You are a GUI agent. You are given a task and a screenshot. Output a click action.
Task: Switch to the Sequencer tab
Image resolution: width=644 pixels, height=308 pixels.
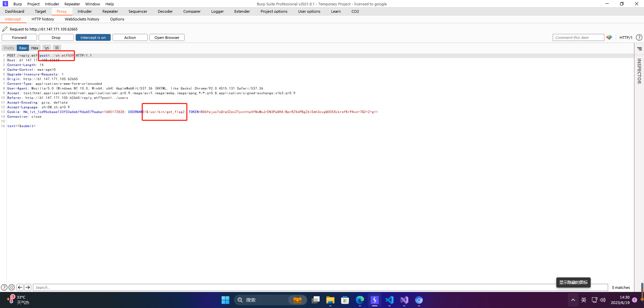[x=138, y=11]
